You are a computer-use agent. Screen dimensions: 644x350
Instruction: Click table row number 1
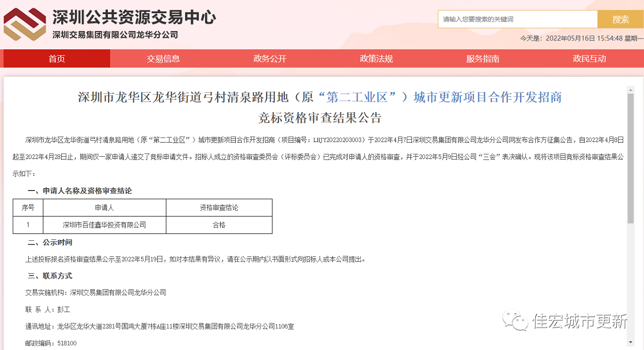(x=28, y=225)
